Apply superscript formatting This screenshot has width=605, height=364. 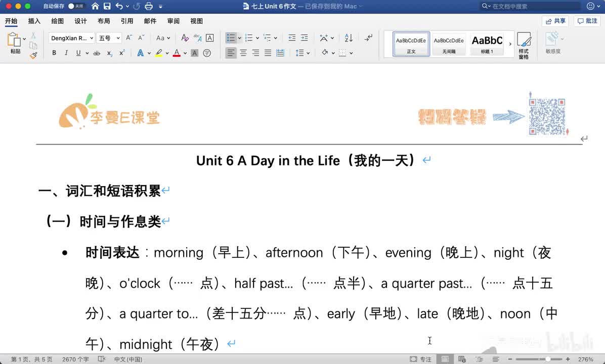121,53
